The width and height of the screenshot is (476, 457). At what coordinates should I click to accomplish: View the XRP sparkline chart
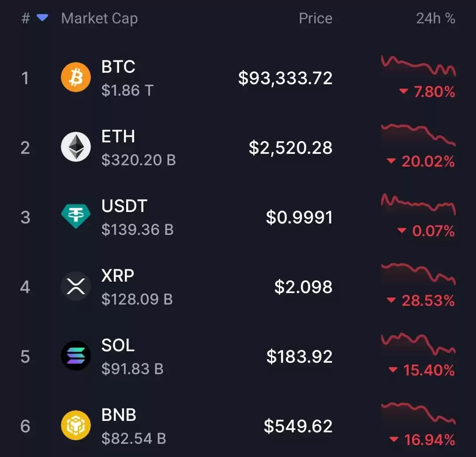(x=418, y=274)
